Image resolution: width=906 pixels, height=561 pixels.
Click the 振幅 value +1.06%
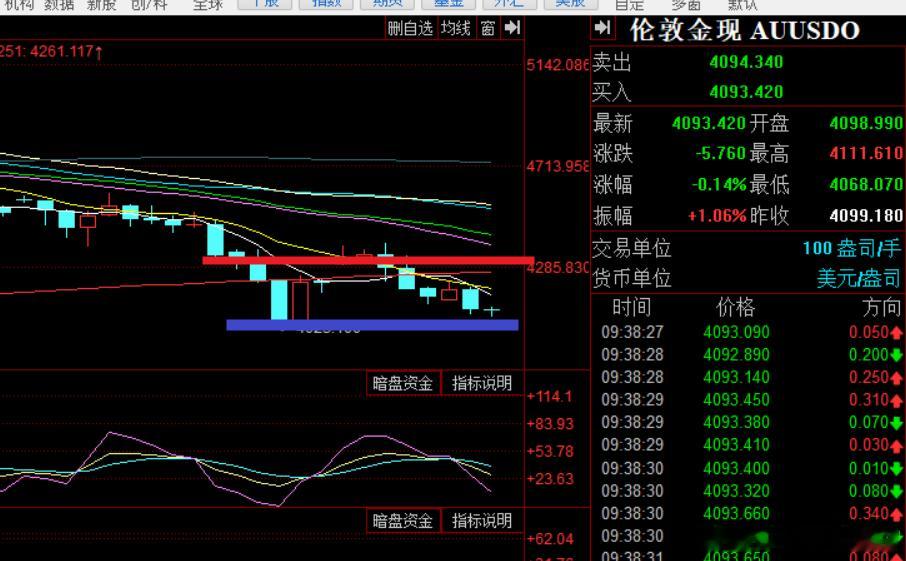pyautogui.click(x=717, y=216)
